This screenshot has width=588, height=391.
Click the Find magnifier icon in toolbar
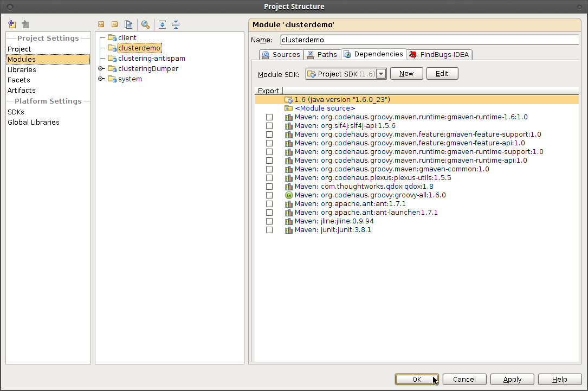(x=145, y=24)
